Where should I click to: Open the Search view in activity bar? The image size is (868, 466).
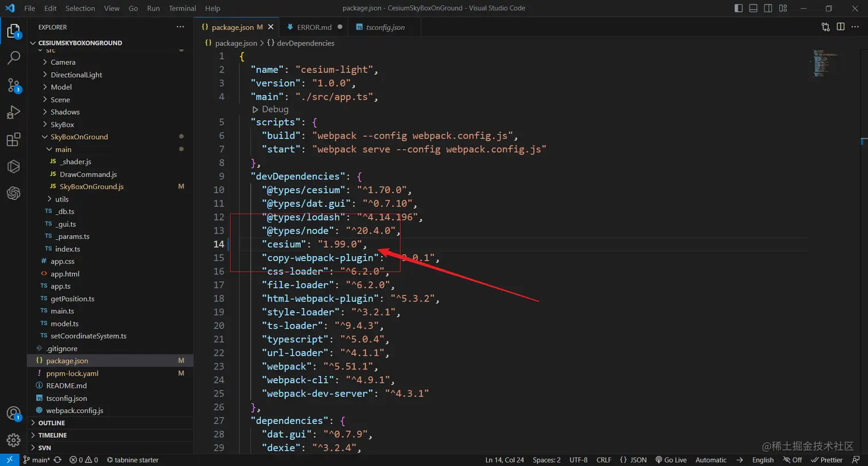coord(13,58)
